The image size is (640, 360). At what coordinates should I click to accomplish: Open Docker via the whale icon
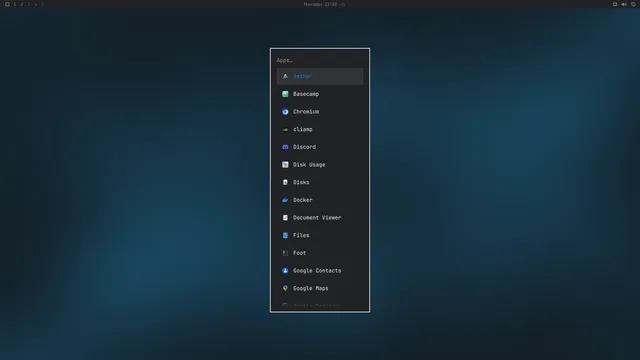pos(285,200)
